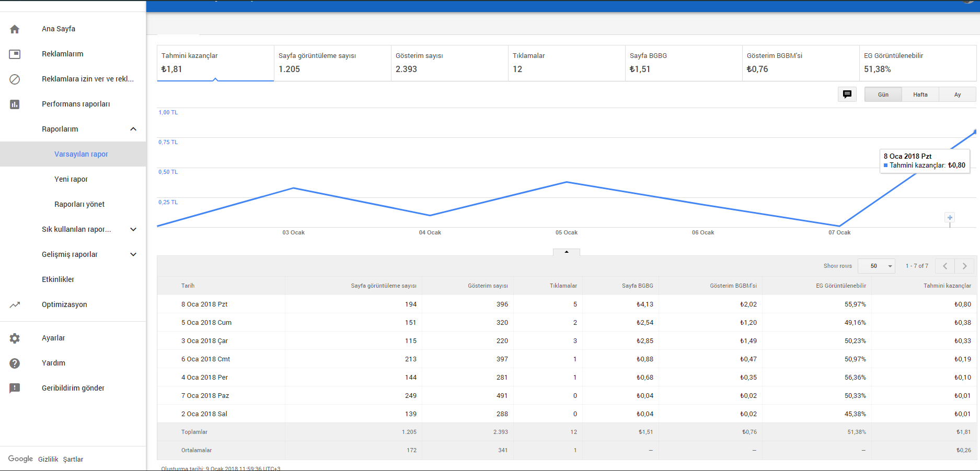Screen dimensions: 980x471
Task: Open Performans raporları chart icon
Action: point(15,104)
